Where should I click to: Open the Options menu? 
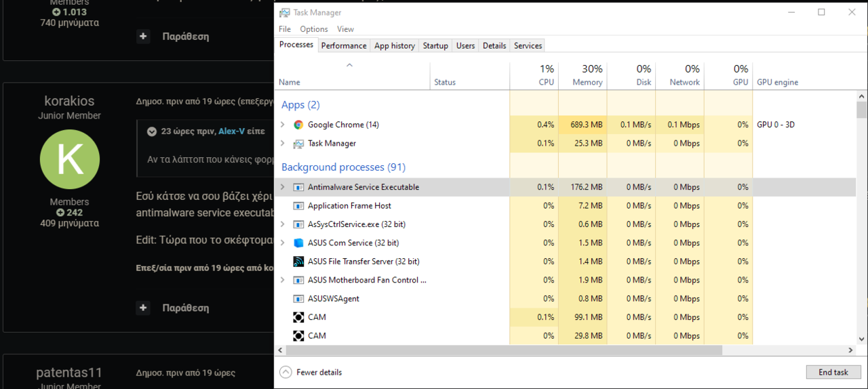pos(314,29)
